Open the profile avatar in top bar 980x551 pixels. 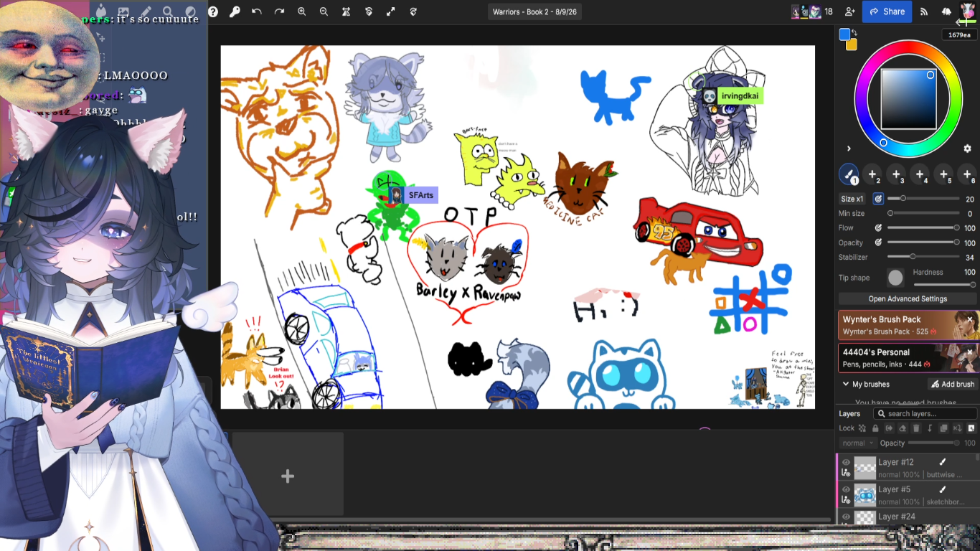pyautogui.click(x=968, y=11)
